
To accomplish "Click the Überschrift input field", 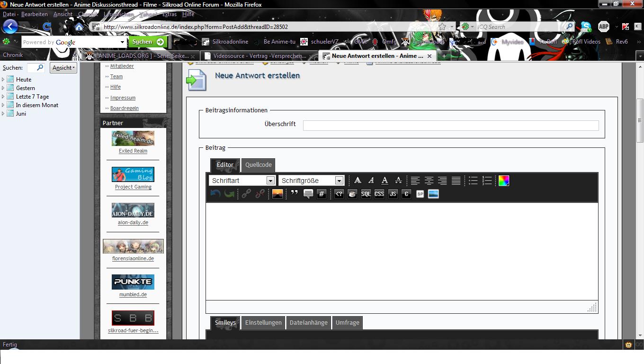I will [450, 126].
